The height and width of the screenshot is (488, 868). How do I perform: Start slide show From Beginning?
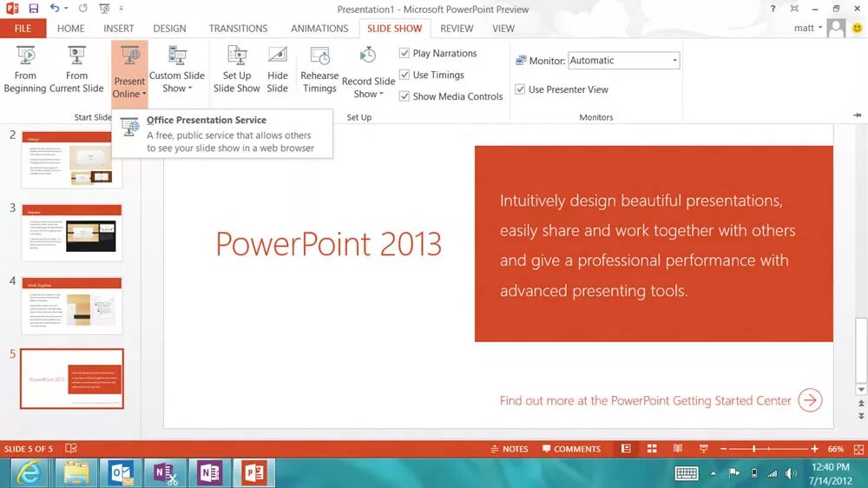25,69
